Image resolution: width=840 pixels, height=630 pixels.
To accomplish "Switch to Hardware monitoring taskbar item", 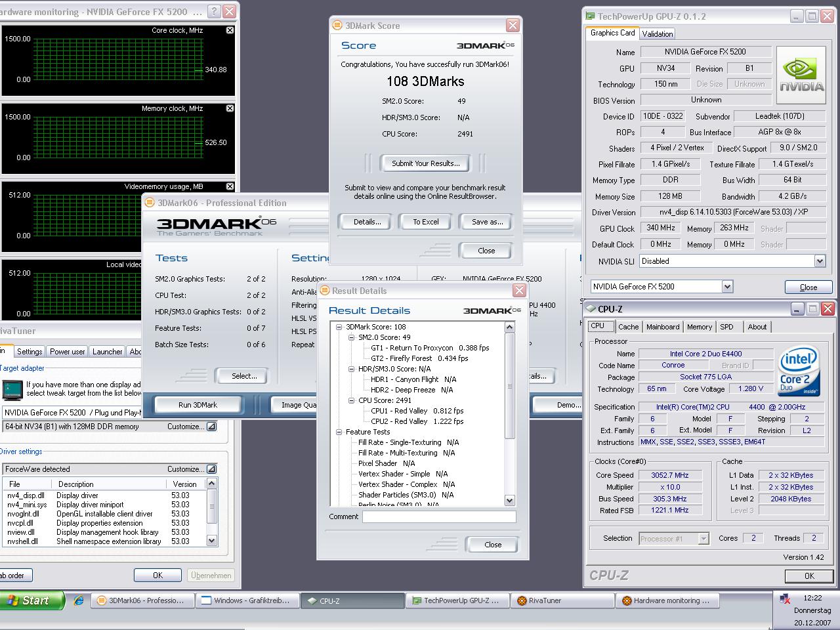I will click(x=668, y=600).
